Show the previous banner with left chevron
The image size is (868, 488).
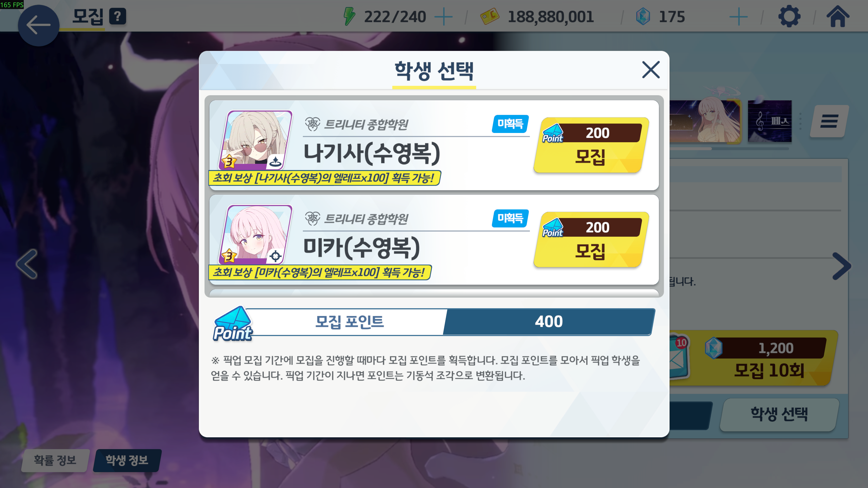pyautogui.click(x=27, y=264)
